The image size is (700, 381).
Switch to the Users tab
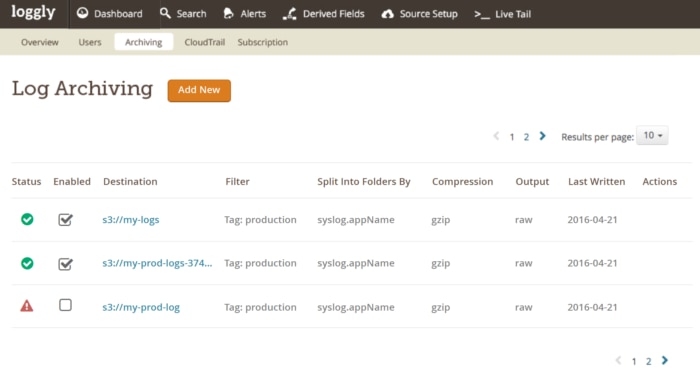[x=90, y=42]
